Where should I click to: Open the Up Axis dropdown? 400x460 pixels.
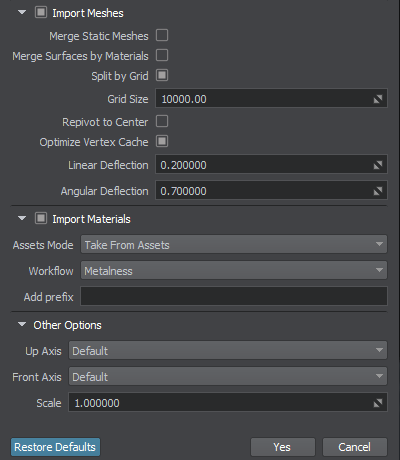point(228,350)
